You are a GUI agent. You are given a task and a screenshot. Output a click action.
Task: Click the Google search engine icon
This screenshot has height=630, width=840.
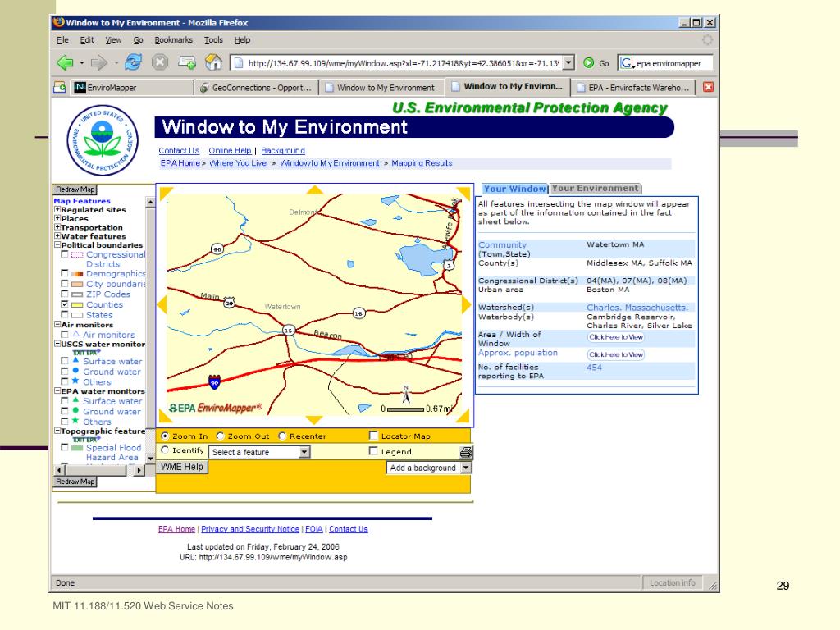(627, 62)
